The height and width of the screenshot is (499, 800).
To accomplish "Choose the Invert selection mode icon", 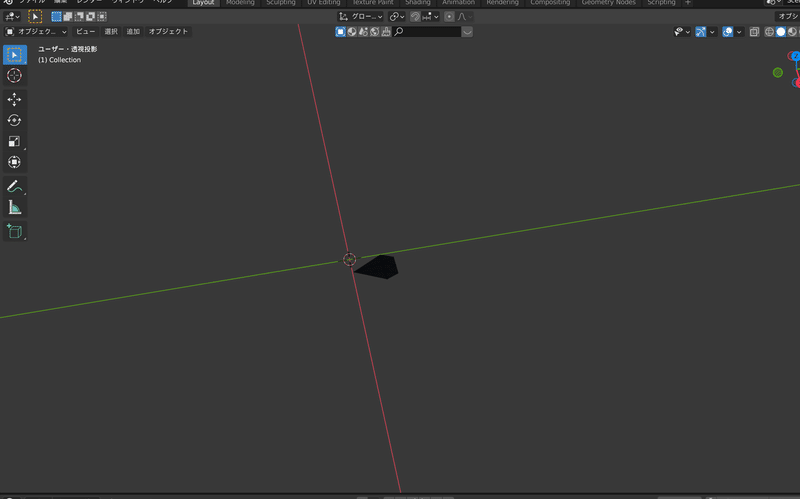I will tap(90, 17).
